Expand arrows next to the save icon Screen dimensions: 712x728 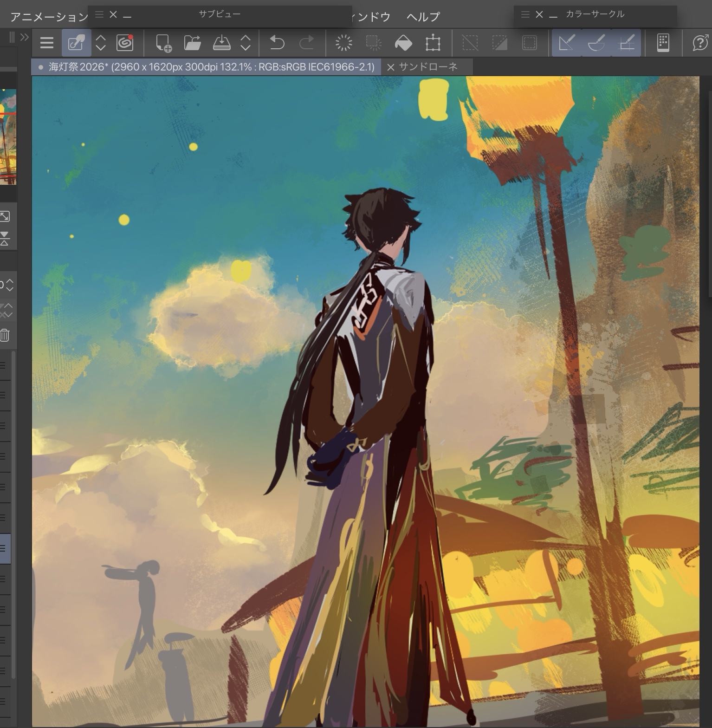pyautogui.click(x=246, y=43)
